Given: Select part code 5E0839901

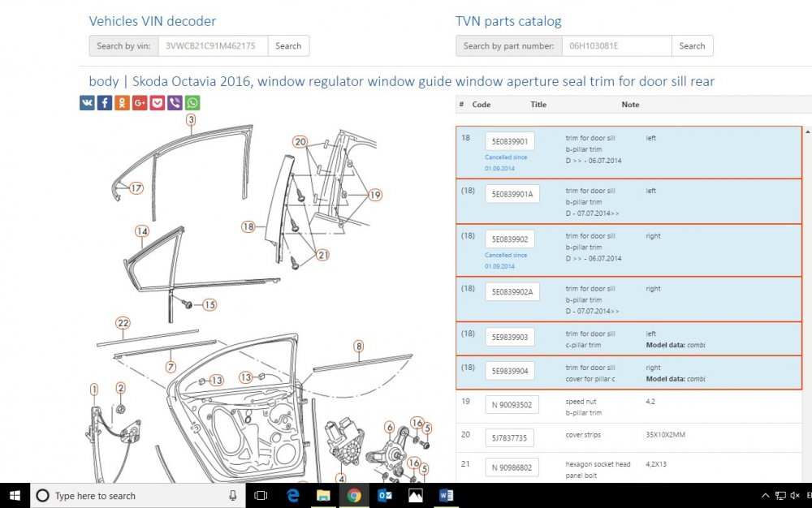Looking at the screenshot, I should click(510, 141).
